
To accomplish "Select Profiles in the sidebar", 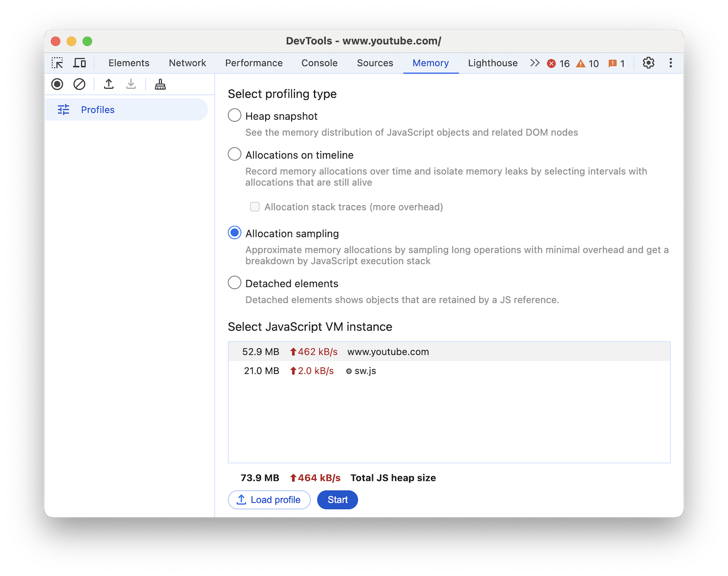I will [97, 110].
